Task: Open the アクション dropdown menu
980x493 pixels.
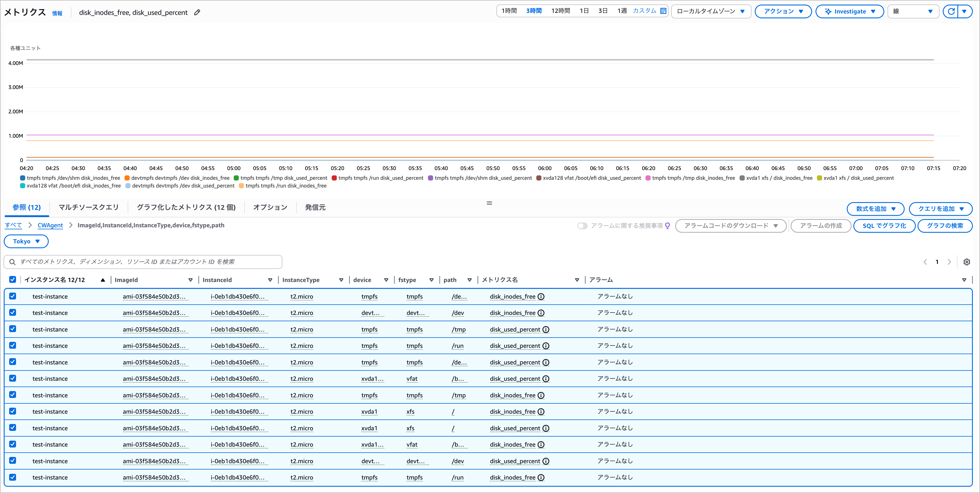Action: [783, 11]
